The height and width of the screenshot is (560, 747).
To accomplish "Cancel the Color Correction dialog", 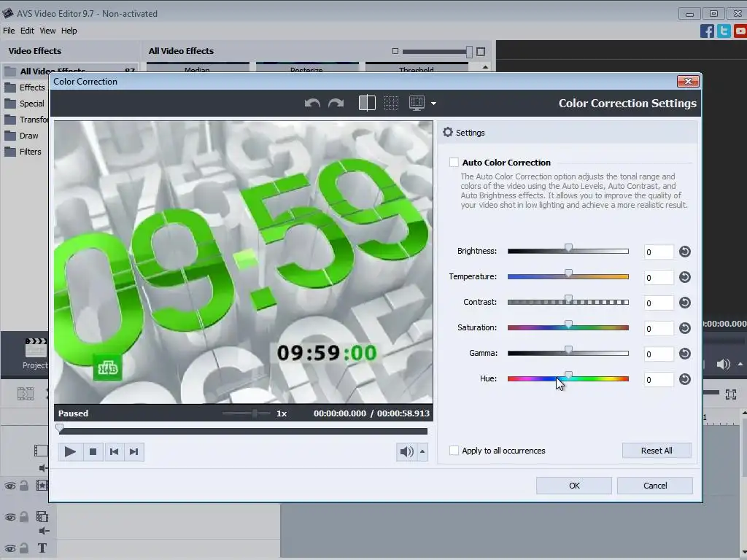I will [655, 486].
